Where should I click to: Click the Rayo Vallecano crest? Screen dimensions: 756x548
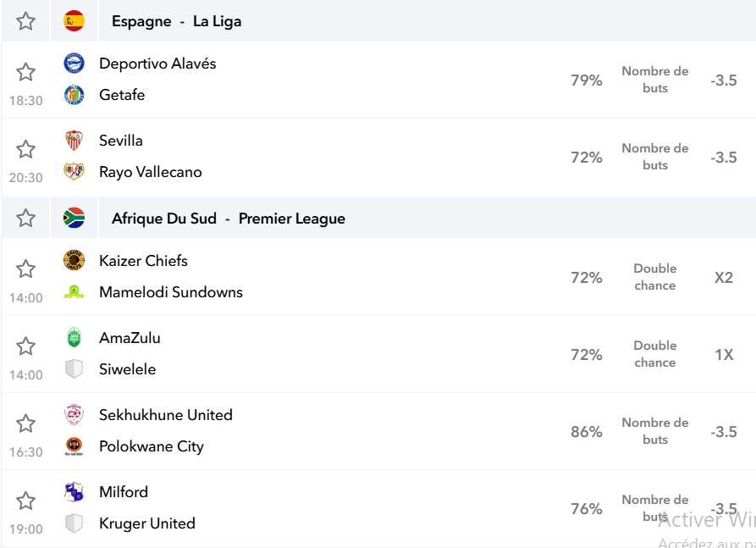74,172
